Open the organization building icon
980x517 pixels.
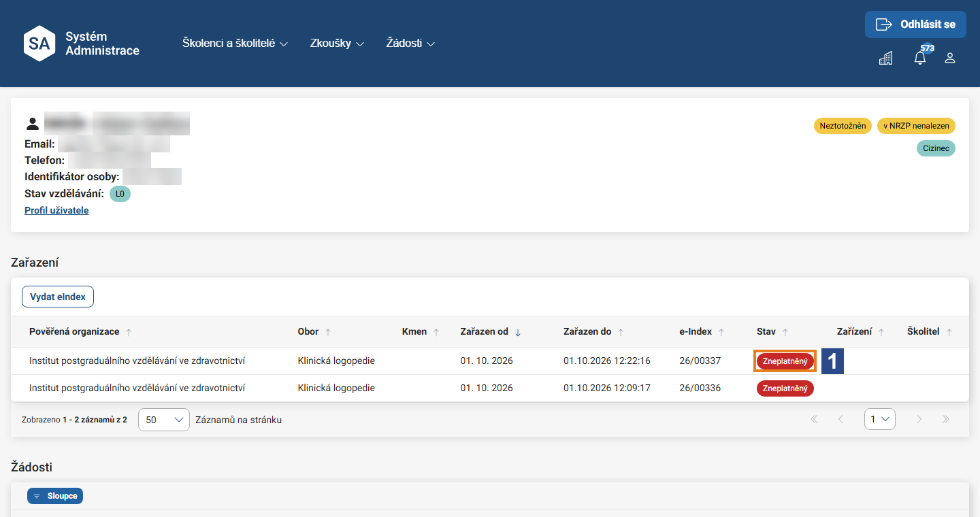point(885,59)
